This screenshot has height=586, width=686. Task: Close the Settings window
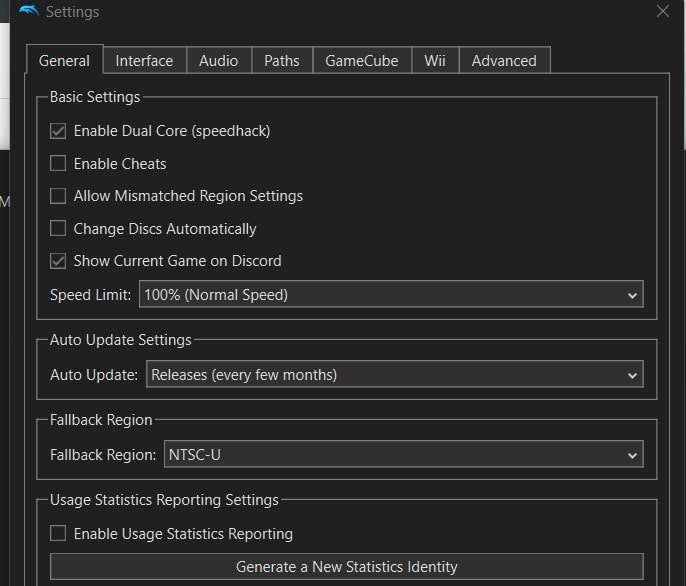pos(662,12)
